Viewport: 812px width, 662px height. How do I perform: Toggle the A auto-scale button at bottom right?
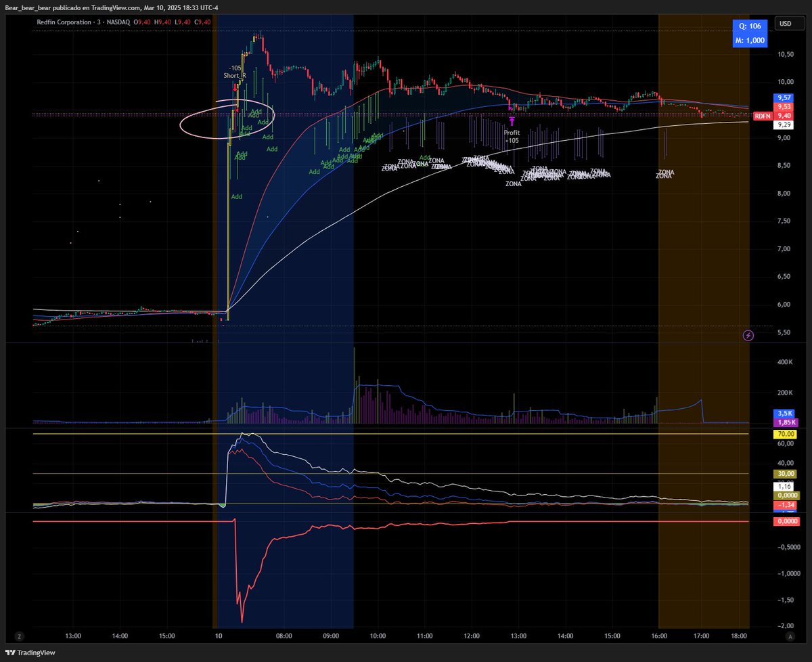pos(790,636)
